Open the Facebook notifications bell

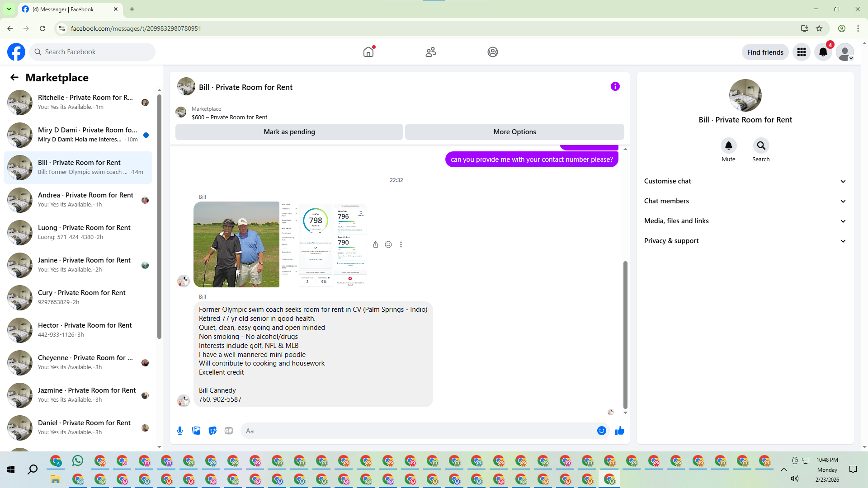coord(823,52)
